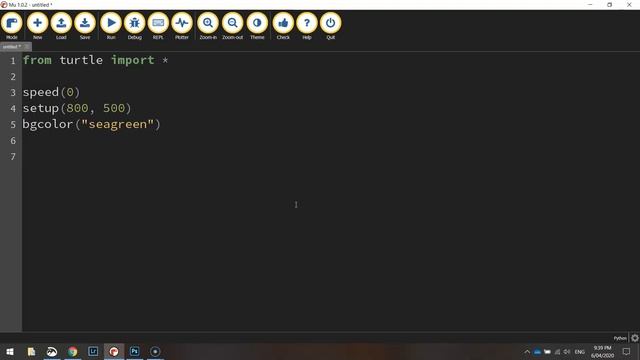Screen dimensions: 640x360
Task: Click line number 2 in the margin
Action: (13, 77)
